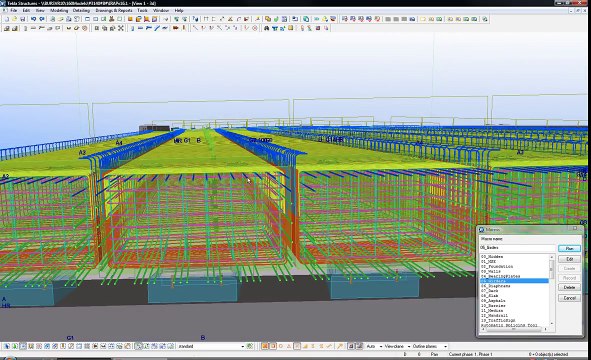Click macro list scroll down arrow
This screenshot has width=591, height=360.
tap(552, 324)
